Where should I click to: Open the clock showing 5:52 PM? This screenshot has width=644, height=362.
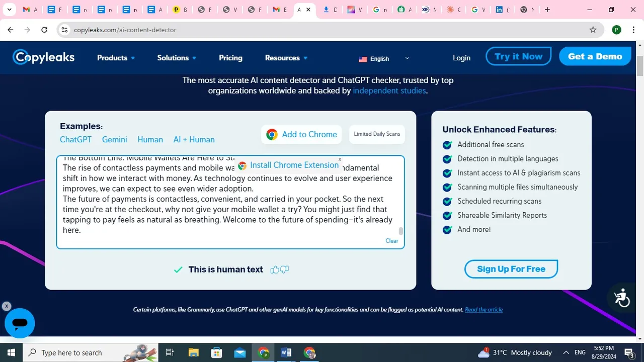pos(604,352)
